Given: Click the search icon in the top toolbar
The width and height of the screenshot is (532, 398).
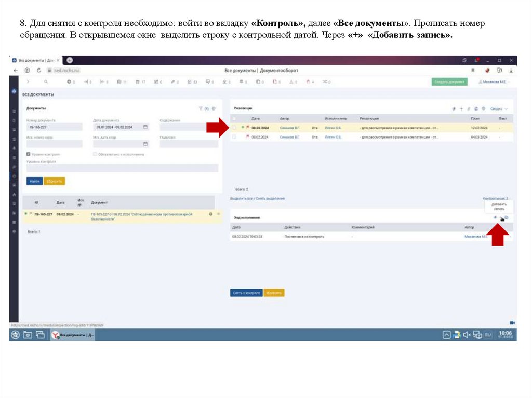Looking at the screenshot, I should pos(46,81).
